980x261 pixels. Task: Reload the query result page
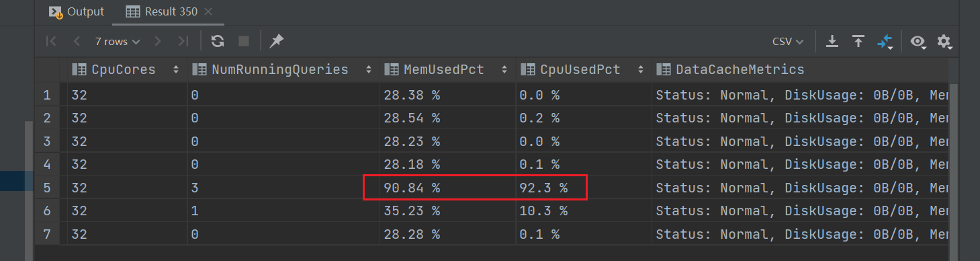218,42
